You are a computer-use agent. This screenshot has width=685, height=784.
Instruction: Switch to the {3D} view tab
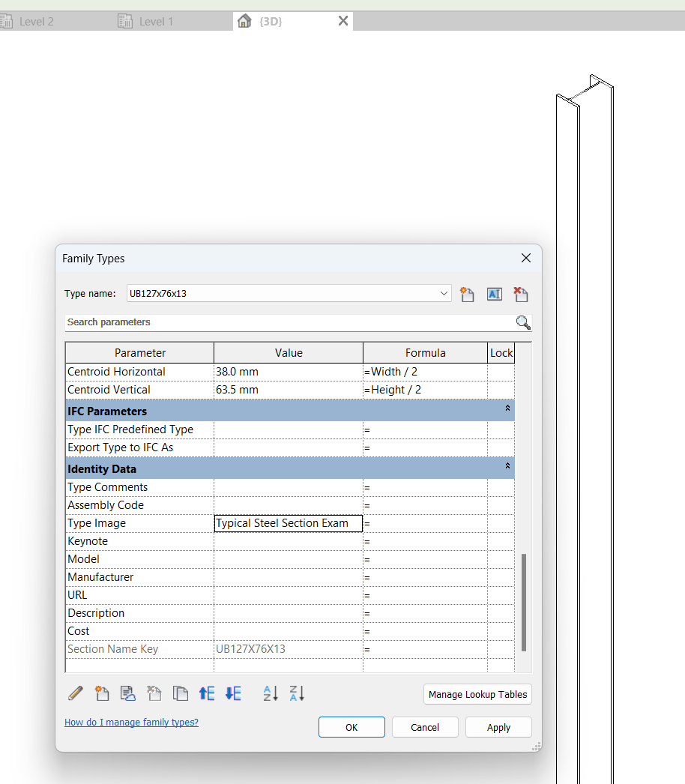point(270,21)
